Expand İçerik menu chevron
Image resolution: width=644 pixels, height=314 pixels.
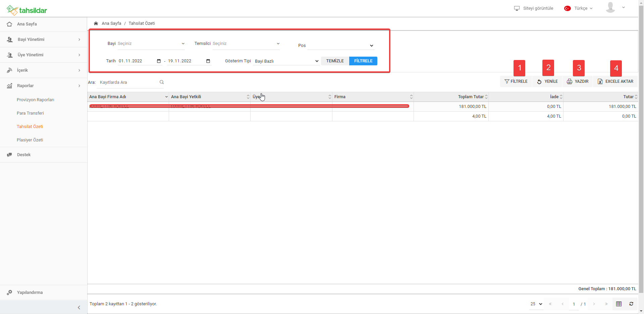pos(79,70)
